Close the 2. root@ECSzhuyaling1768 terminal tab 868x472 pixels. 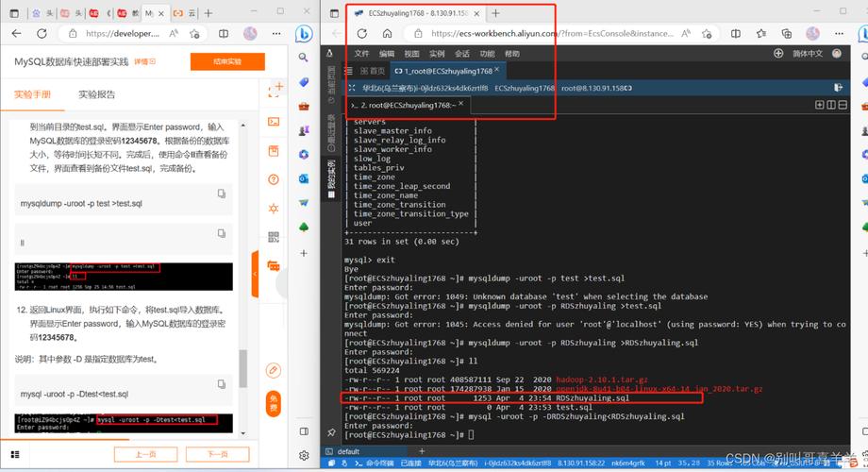point(460,103)
